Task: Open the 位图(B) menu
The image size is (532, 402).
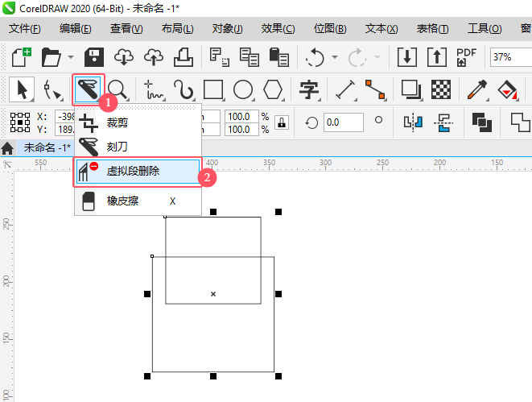Action: 330,28
